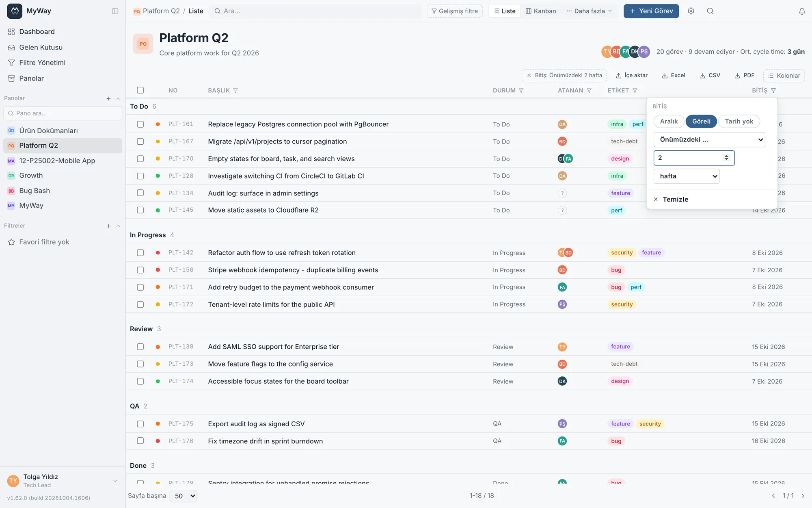Image resolution: width=812 pixels, height=508 pixels.
Task: Focus the Ara search field
Action: point(315,11)
